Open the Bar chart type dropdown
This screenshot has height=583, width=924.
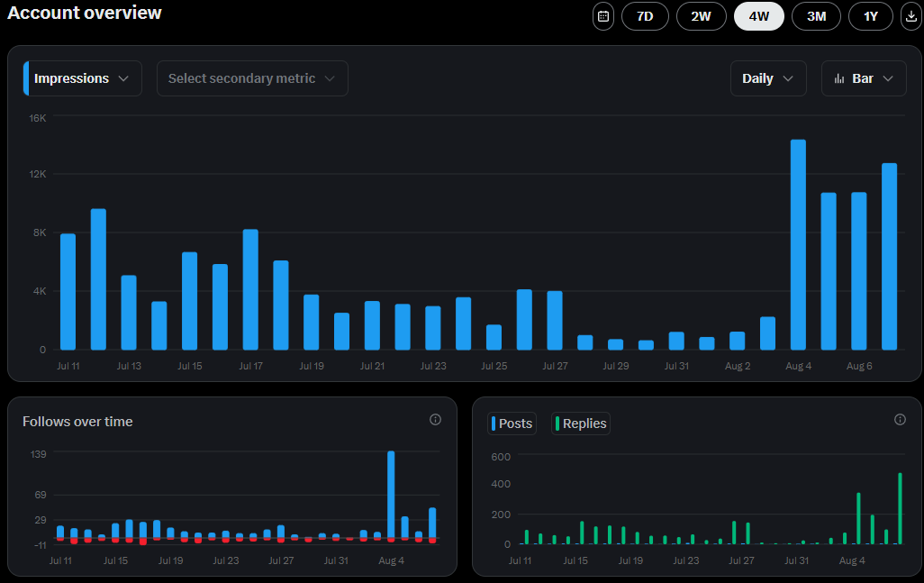pyautogui.click(x=864, y=78)
